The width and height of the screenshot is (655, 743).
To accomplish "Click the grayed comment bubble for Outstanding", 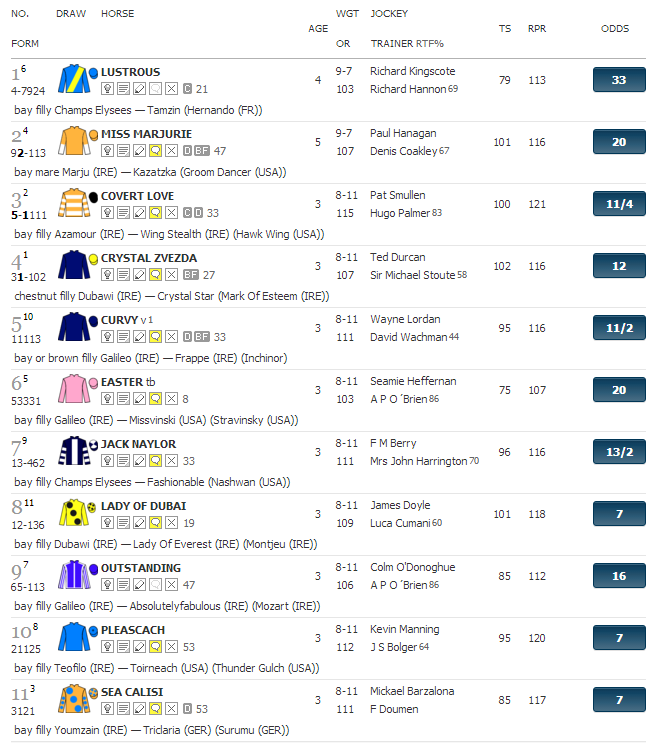I will coord(155,585).
